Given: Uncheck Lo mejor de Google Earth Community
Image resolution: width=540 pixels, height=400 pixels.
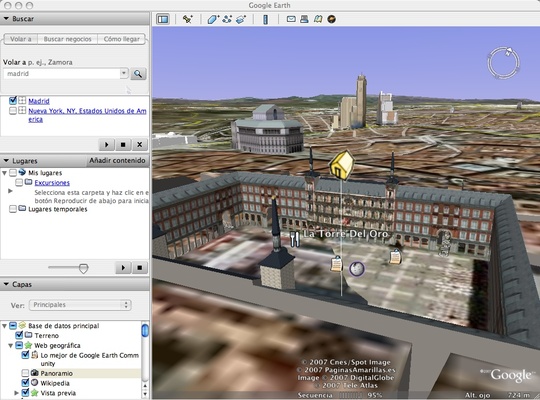Looking at the screenshot, I should [25, 355].
